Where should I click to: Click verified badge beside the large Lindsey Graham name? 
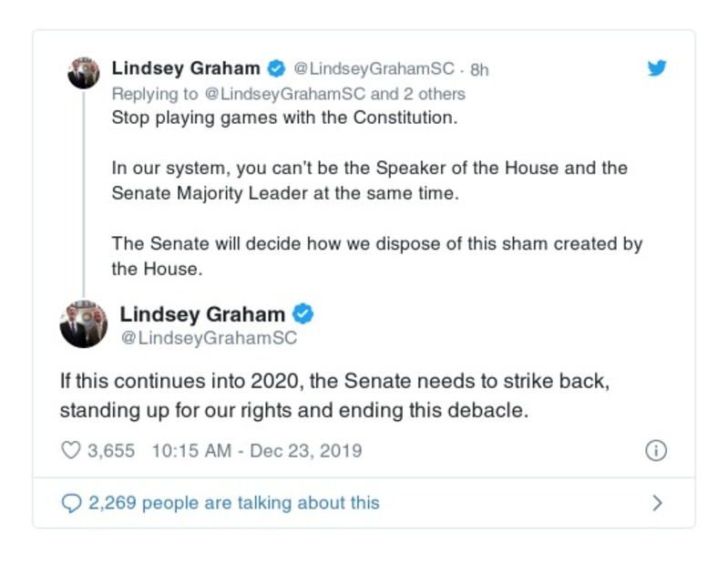(302, 314)
